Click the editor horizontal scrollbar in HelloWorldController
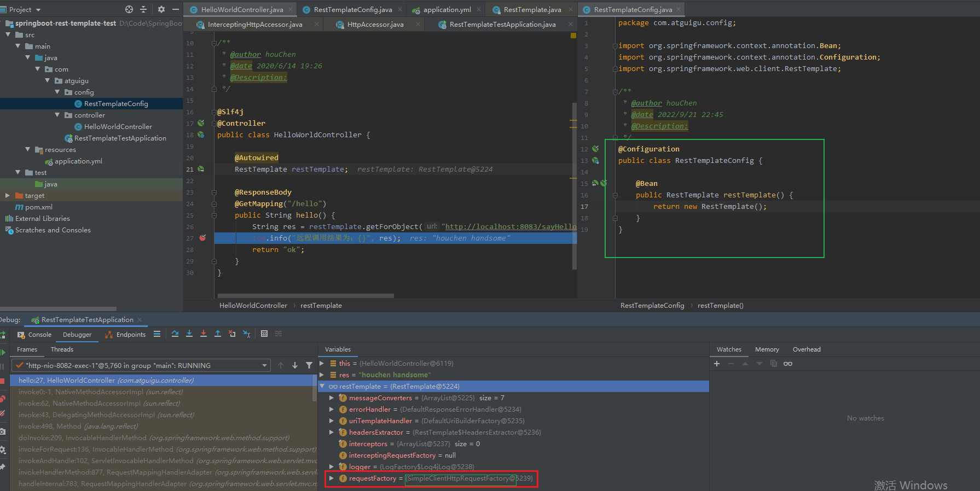This screenshot has height=491, width=980. (305, 296)
